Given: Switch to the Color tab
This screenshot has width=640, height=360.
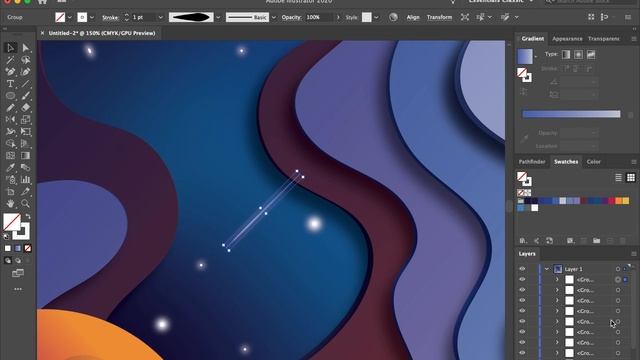Looking at the screenshot, I should pos(593,162).
